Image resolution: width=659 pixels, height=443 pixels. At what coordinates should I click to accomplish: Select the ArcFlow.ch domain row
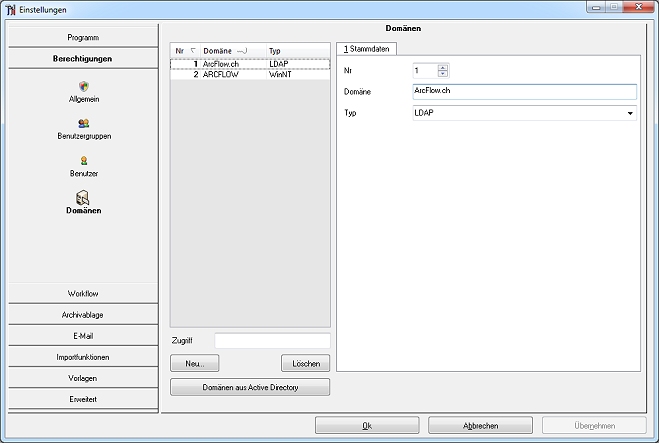tap(250, 64)
